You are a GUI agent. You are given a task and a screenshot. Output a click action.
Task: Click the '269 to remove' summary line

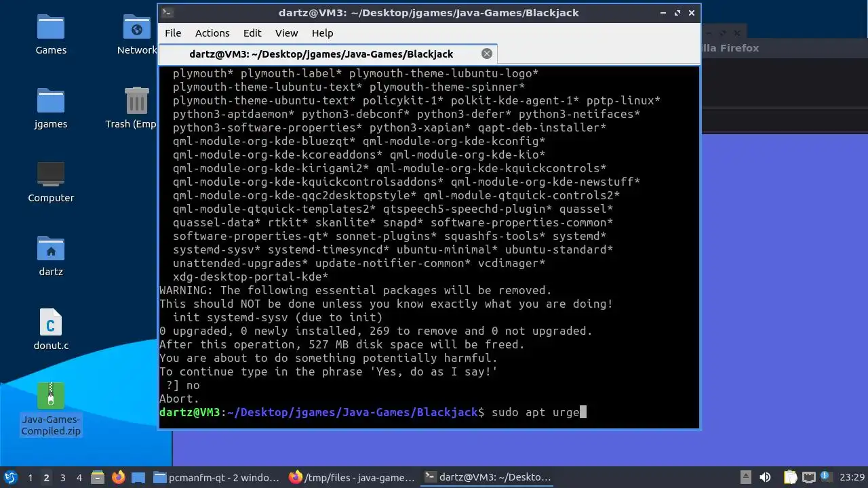376,331
